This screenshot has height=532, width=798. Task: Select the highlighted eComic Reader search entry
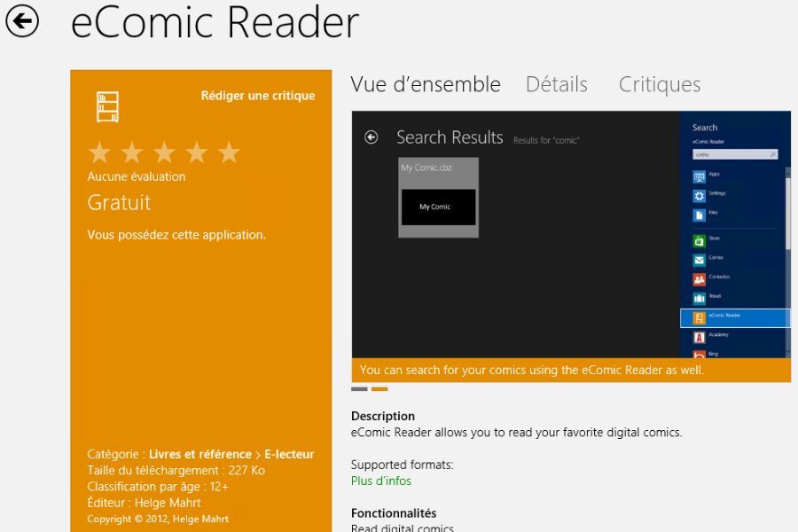pyautogui.click(x=734, y=317)
